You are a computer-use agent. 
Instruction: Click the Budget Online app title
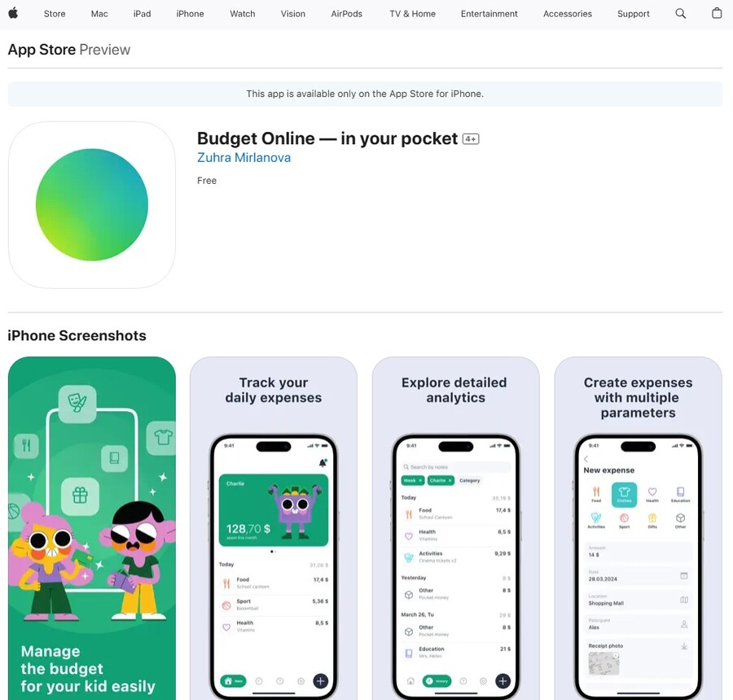[x=327, y=138]
